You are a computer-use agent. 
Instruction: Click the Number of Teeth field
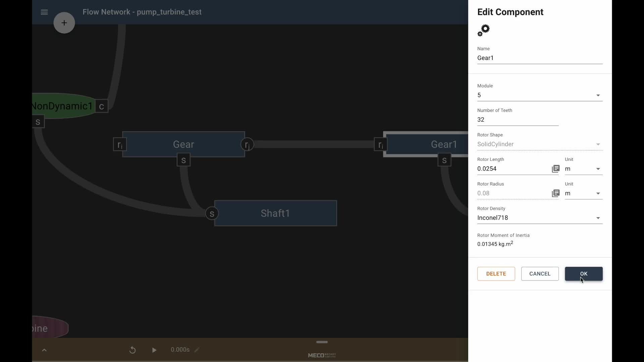518,120
